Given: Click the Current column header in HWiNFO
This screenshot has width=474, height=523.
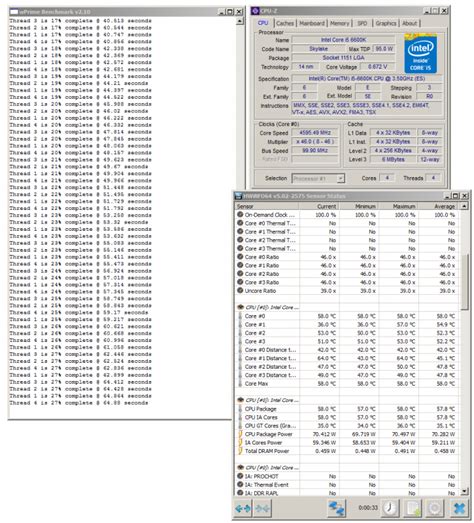Looking at the screenshot, I should [x=319, y=206].
